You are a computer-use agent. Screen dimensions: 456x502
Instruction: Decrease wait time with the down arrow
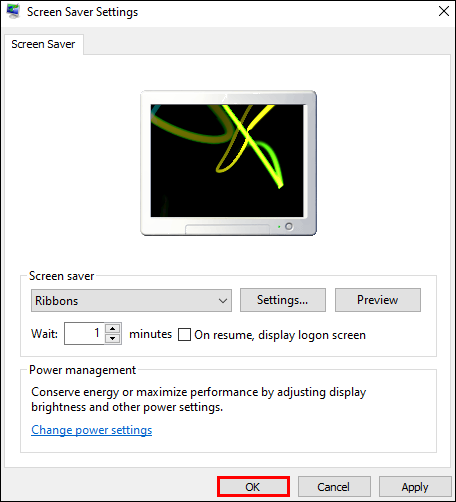[x=113, y=338]
